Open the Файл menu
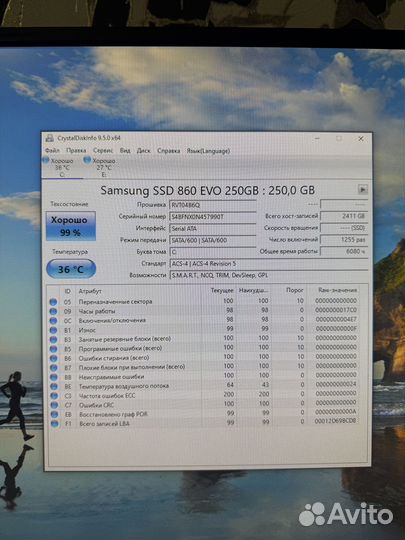Viewport: 405px width, 540px height. click(x=52, y=150)
